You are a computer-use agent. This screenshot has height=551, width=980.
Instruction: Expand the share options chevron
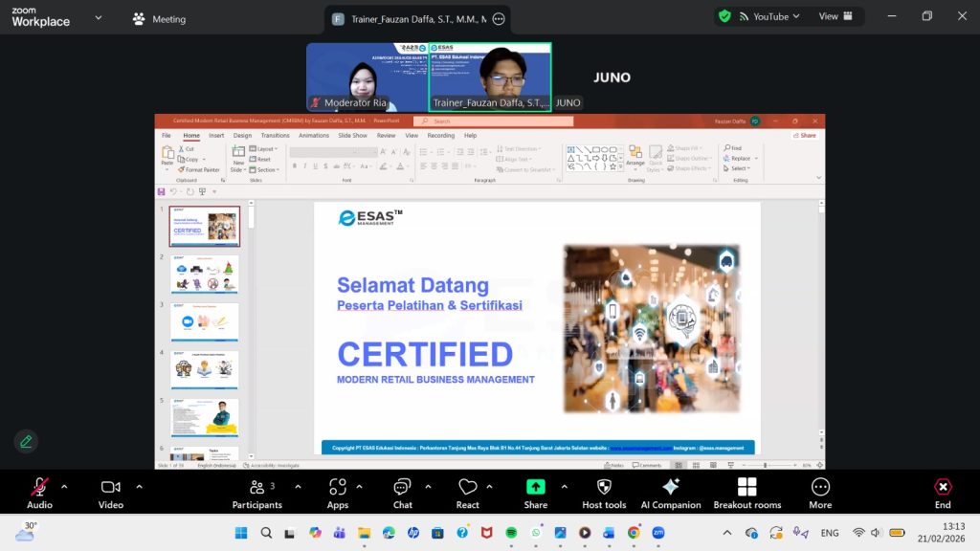(x=563, y=486)
